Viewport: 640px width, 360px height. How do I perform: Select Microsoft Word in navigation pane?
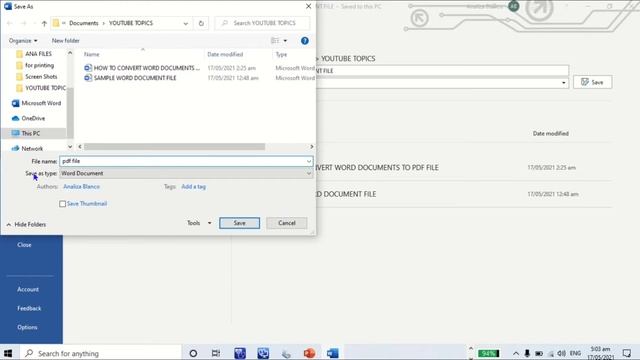(x=36, y=103)
